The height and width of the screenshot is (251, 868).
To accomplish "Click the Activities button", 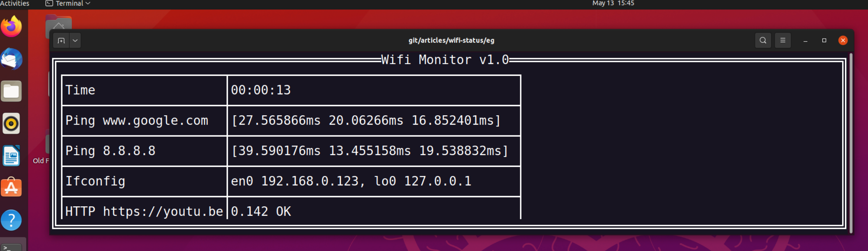I will (x=14, y=3).
